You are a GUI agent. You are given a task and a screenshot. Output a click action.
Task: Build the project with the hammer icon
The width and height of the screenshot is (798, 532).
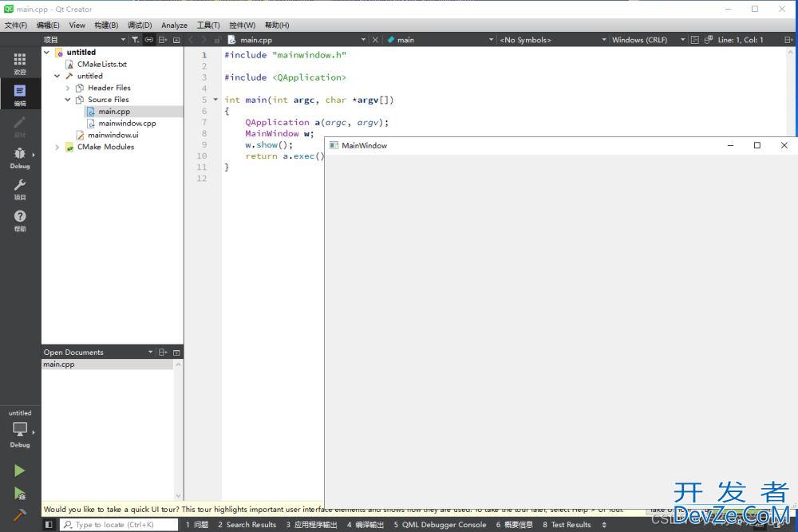pos(19,514)
